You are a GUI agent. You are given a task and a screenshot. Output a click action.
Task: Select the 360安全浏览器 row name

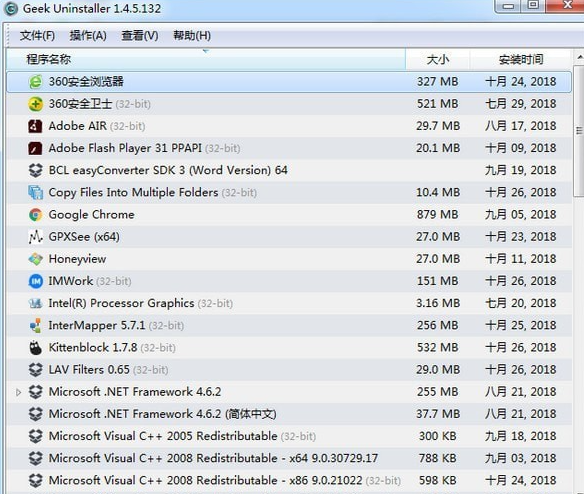[86, 82]
